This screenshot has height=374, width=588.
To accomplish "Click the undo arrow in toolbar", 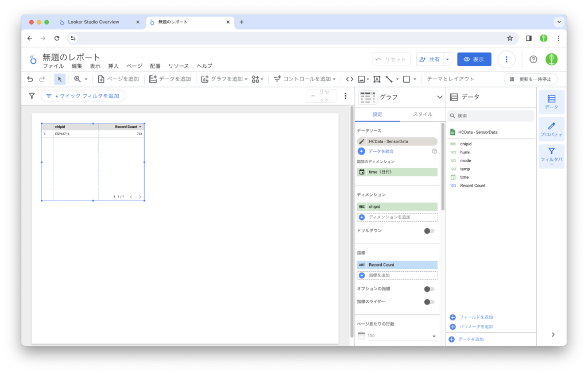I will click(x=30, y=79).
